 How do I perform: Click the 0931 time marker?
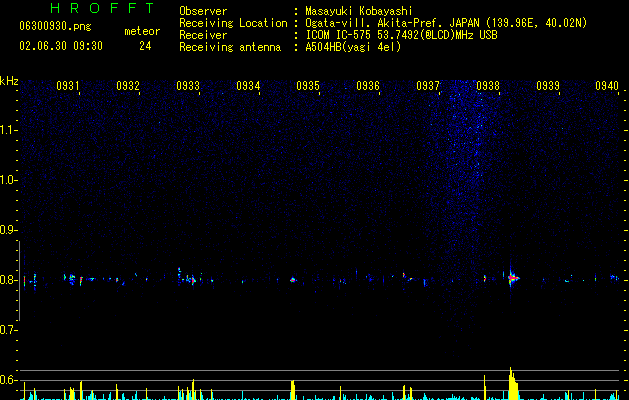click(x=67, y=85)
